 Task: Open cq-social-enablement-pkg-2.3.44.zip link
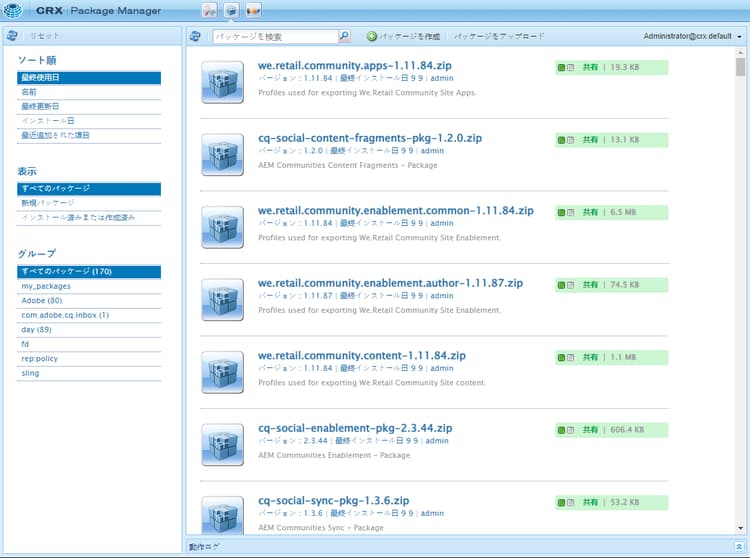[355, 428]
